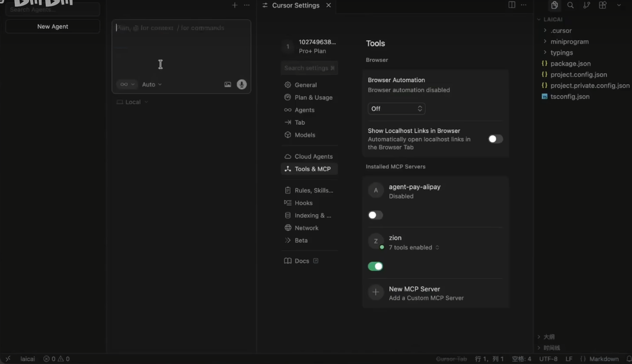Open the agent panel more options

tap(247, 5)
